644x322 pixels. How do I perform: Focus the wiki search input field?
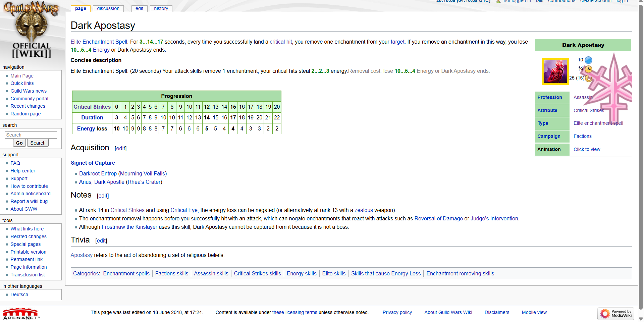(31, 135)
